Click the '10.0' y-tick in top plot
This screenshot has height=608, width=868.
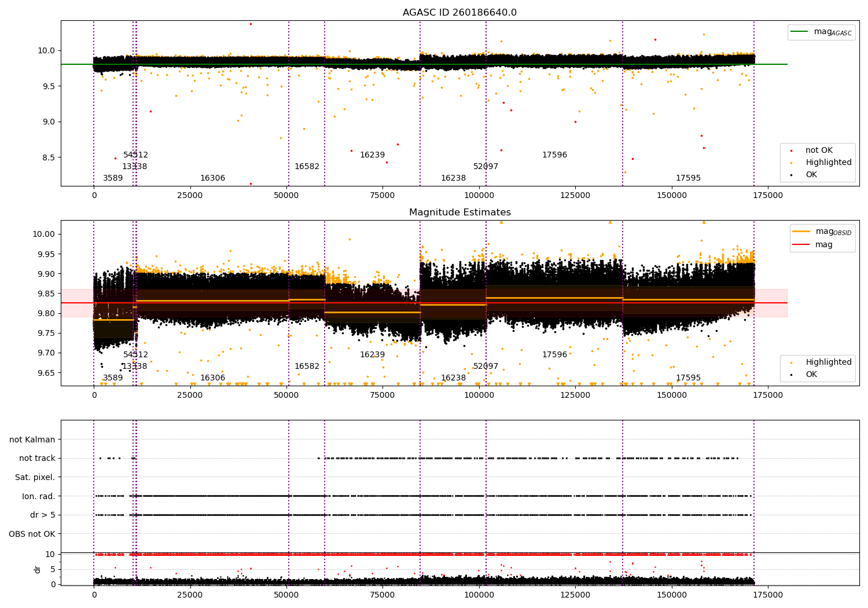(x=47, y=50)
